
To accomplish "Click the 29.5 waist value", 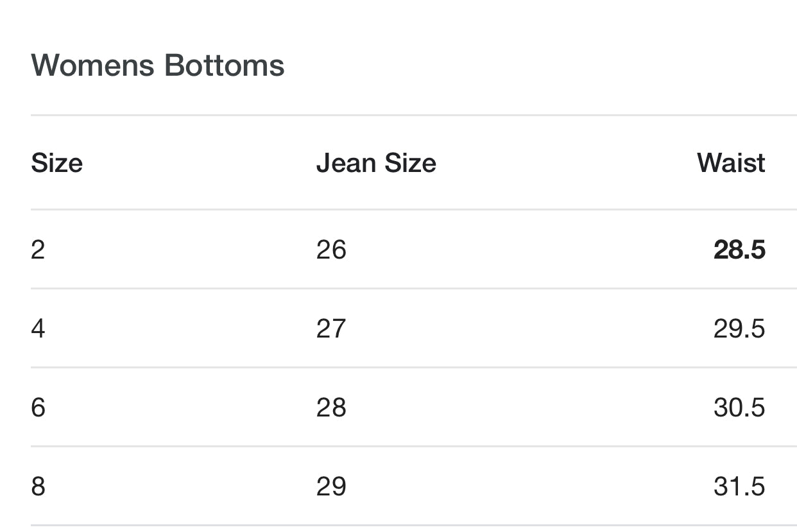I will coord(739,328).
